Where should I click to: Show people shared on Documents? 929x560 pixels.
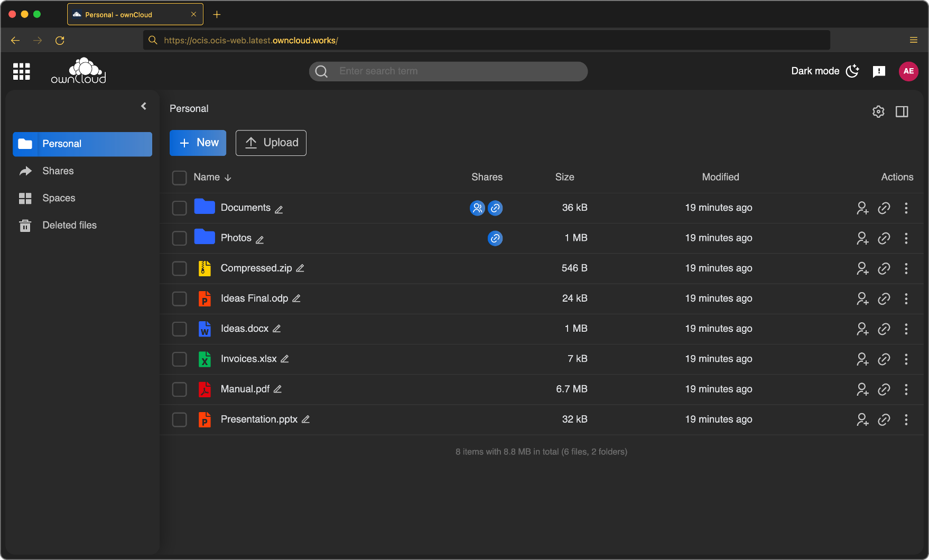(477, 208)
